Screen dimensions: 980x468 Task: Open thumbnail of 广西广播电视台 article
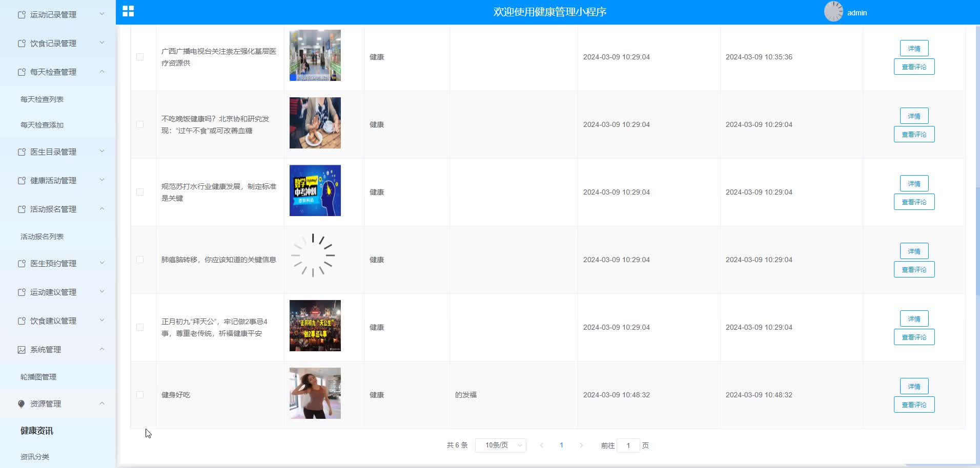coord(315,55)
